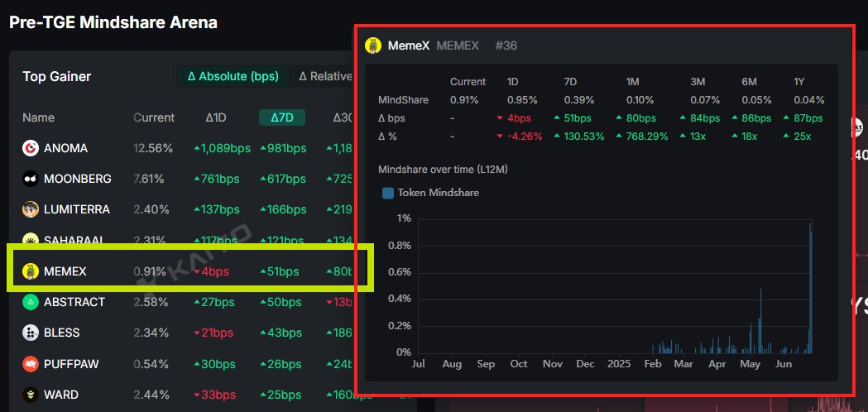868x412 pixels.
Task: Click the 3M column header in popup
Action: click(x=698, y=81)
